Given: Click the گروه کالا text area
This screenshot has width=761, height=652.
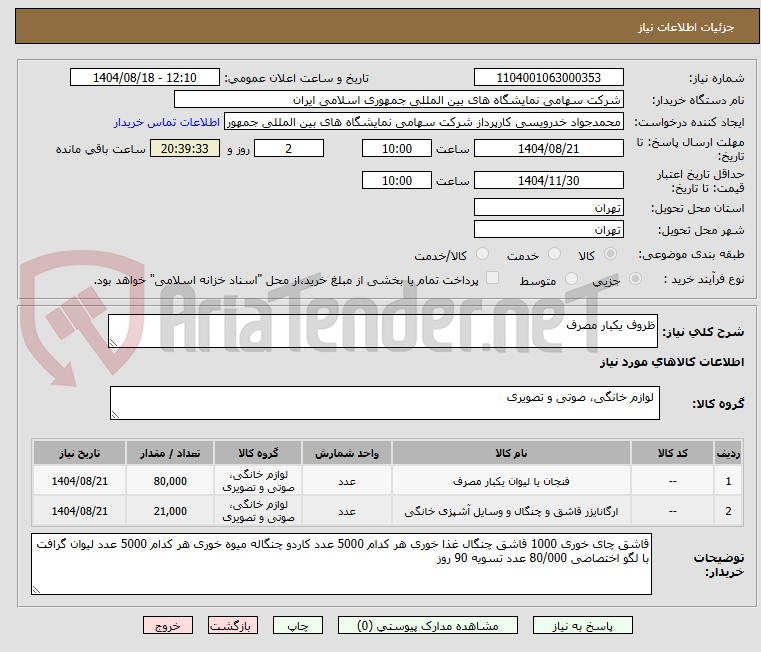Looking at the screenshot, I should click(384, 403).
